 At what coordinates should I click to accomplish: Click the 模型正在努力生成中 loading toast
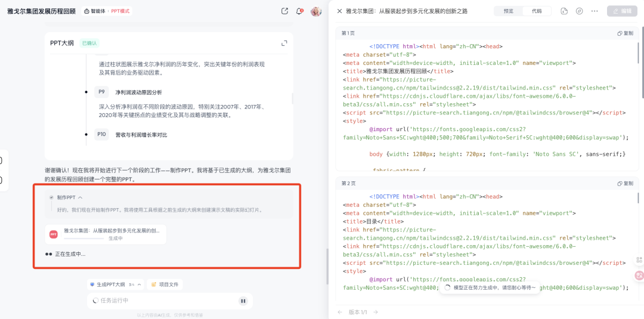[491, 288]
